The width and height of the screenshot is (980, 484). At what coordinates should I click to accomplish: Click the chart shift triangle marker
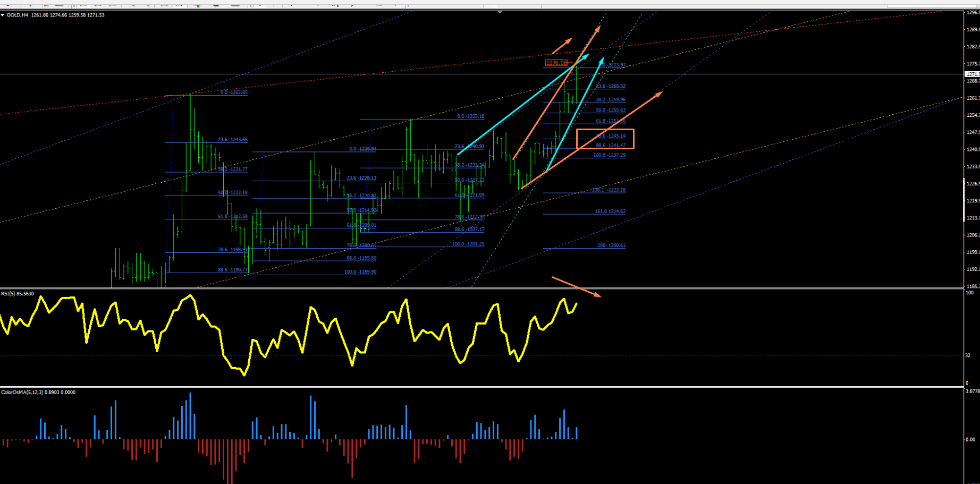(500, 11)
